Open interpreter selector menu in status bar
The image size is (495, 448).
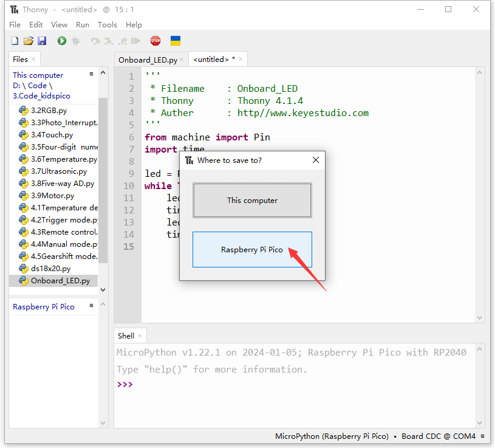click(x=482, y=436)
